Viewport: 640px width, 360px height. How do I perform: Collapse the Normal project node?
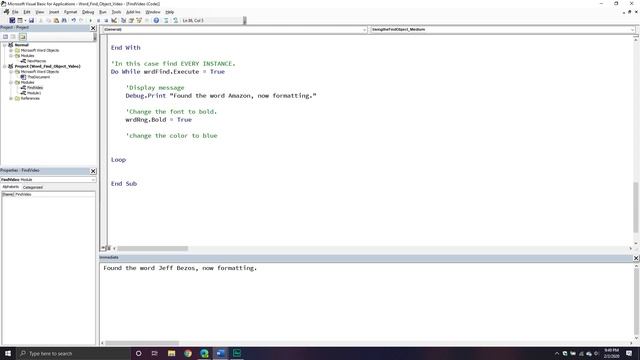pos(5,45)
